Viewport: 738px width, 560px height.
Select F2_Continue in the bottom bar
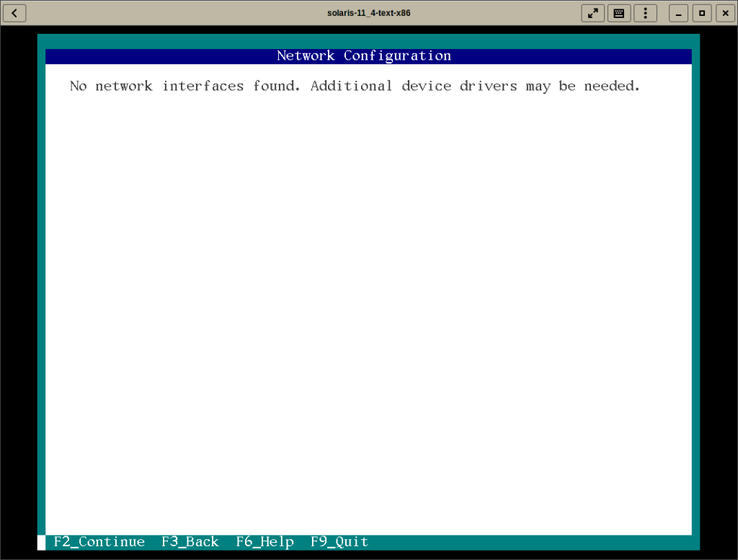pyautogui.click(x=99, y=542)
